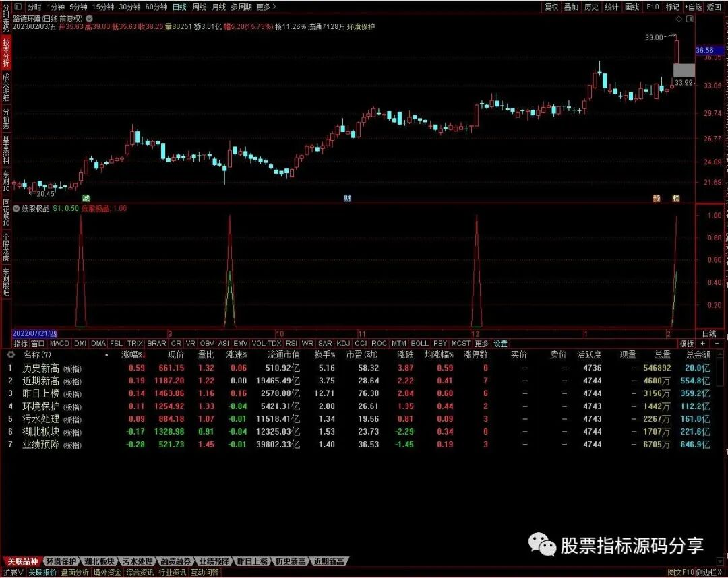The height and width of the screenshot is (578, 728).
Task: Open the 复权 adjustment option
Action: point(551,7)
